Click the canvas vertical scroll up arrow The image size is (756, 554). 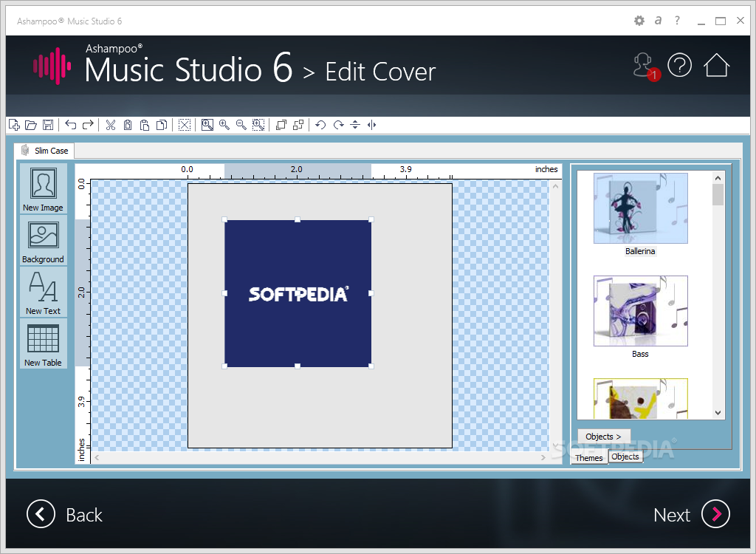pos(555,186)
